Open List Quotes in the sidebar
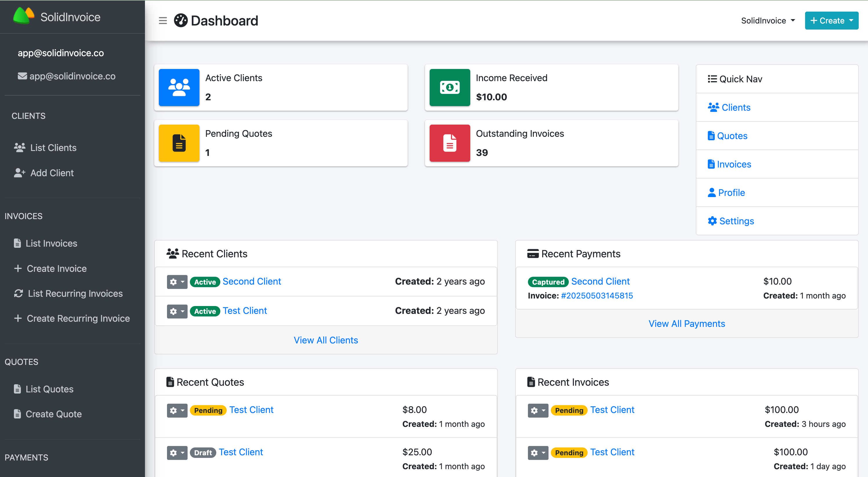This screenshot has height=477, width=868. (x=50, y=389)
